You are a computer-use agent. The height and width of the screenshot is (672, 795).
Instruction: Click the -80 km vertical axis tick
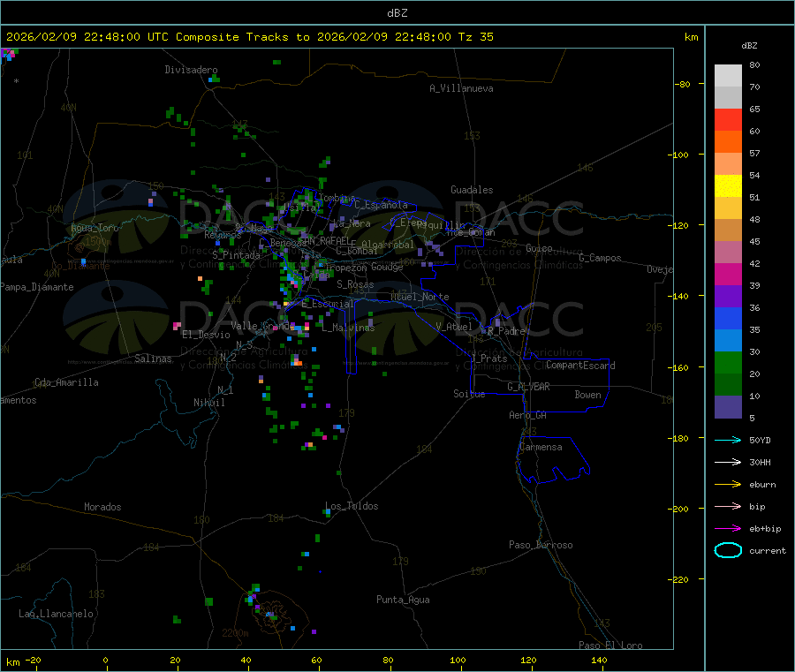coord(683,84)
